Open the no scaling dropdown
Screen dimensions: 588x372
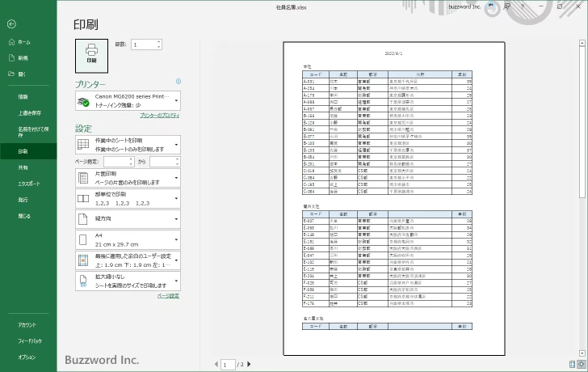128,281
